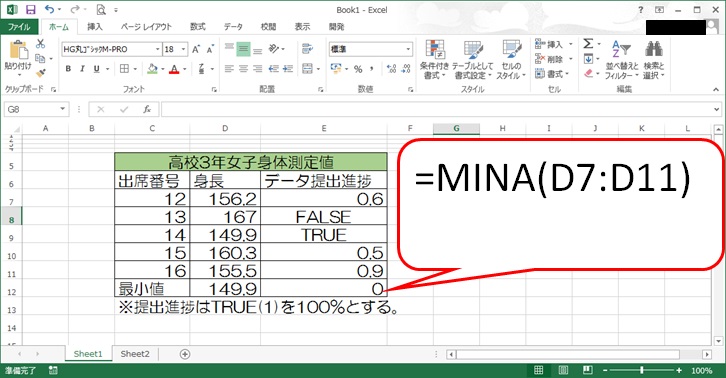Click the Redo arrow icon
Screen dimensions: 726x378
[75, 9]
